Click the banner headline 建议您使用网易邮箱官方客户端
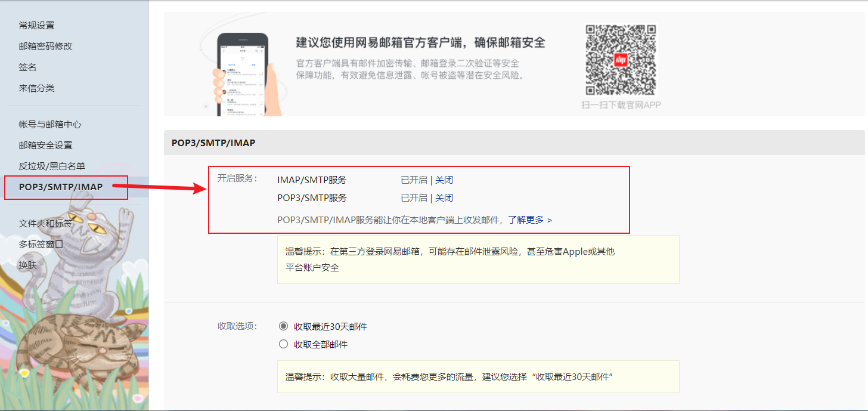Screen dimensions: 868x411 click(420, 42)
